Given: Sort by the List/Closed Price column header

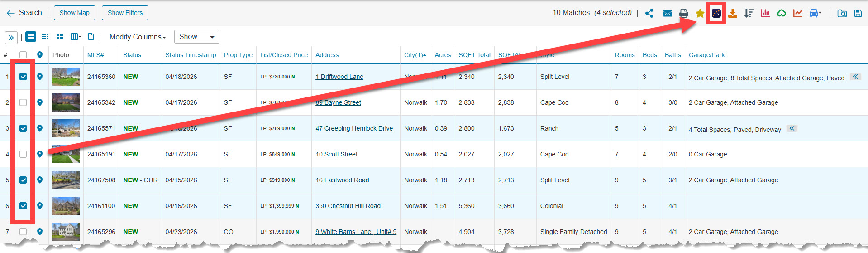Looking at the screenshot, I should click(284, 55).
